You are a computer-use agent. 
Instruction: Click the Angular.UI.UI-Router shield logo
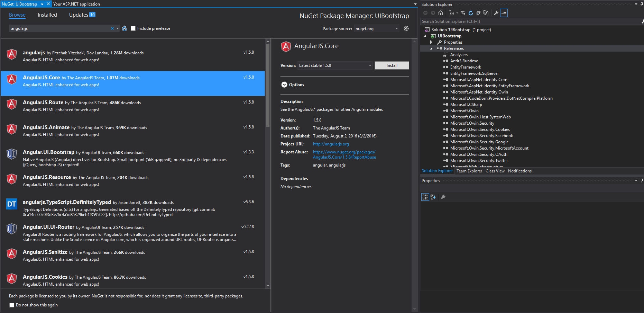(12, 229)
